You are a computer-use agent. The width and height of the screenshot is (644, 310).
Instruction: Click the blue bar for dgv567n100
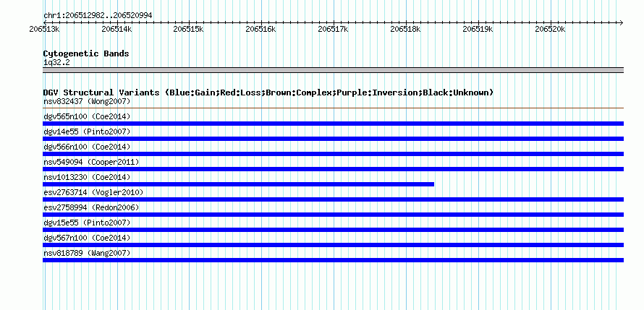[333, 245]
